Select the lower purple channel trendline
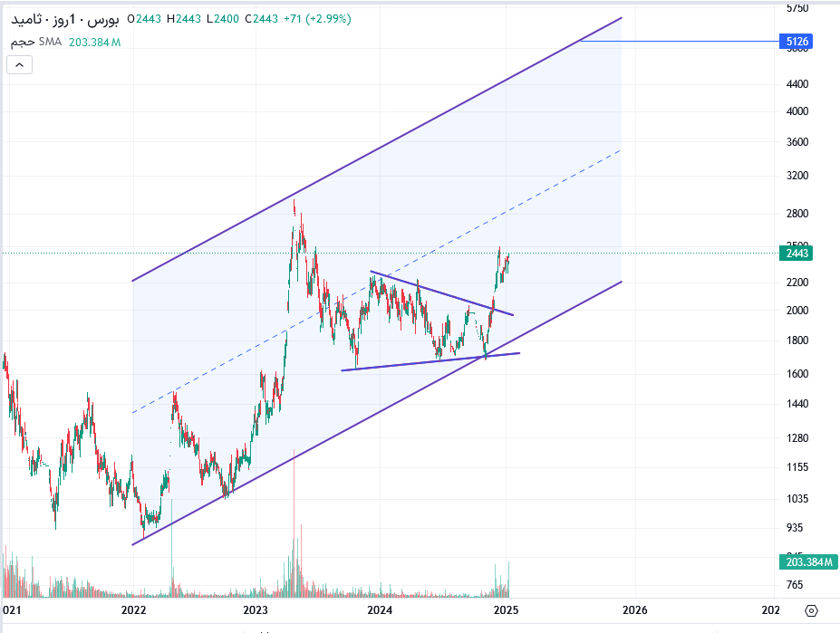The width and height of the screenshot is (840, 633). click(377, 413)
